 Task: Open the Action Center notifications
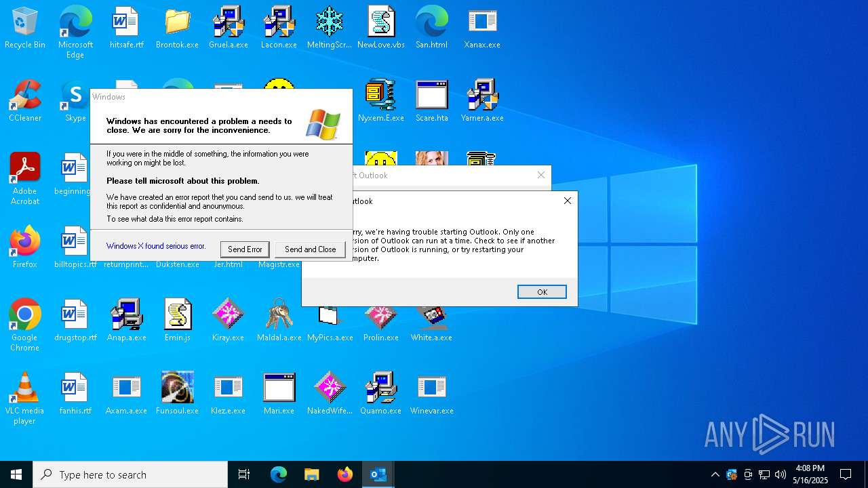tap(846, 474)
